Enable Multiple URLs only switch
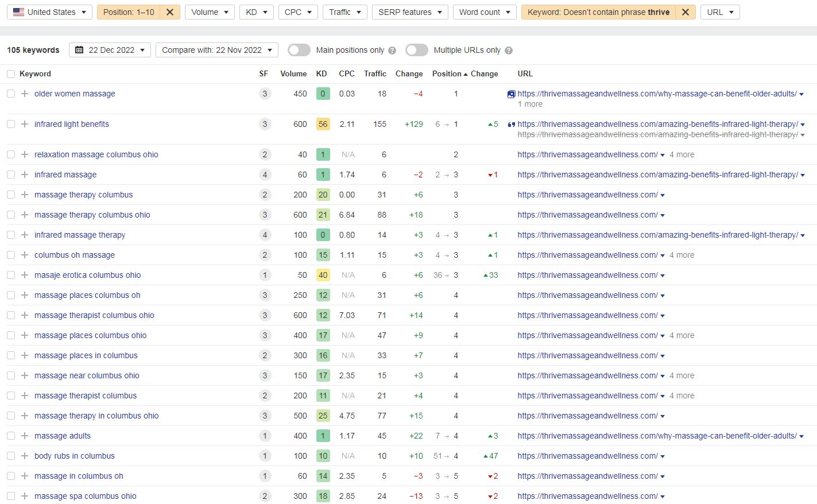Image resolution: width=817 pixels, height=504 pixels. click(x=416, y=50)
